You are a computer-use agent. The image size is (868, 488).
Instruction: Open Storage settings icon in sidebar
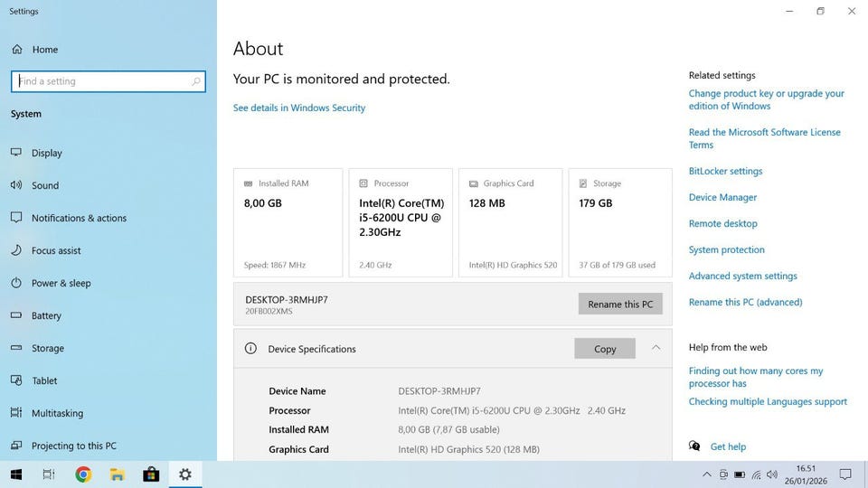(x=16, y=347)
